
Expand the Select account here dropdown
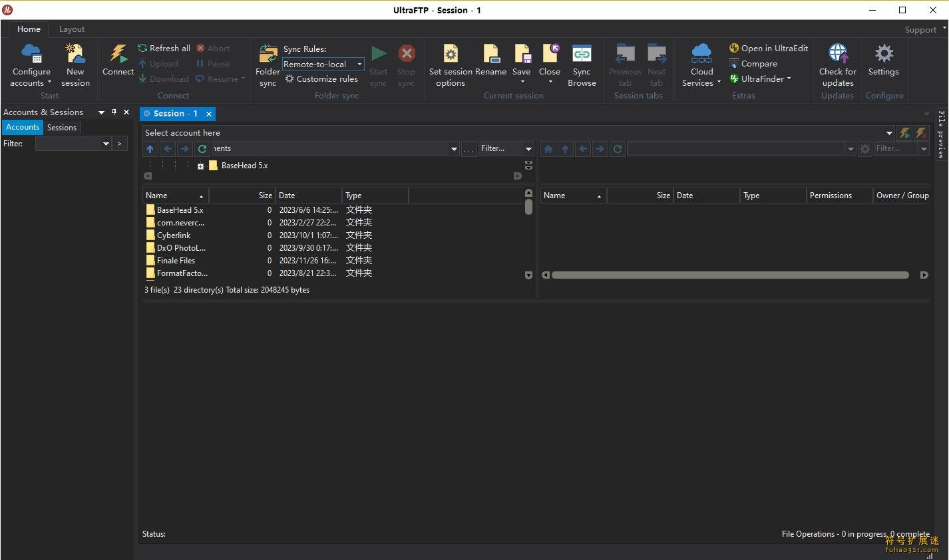(889, 133)
